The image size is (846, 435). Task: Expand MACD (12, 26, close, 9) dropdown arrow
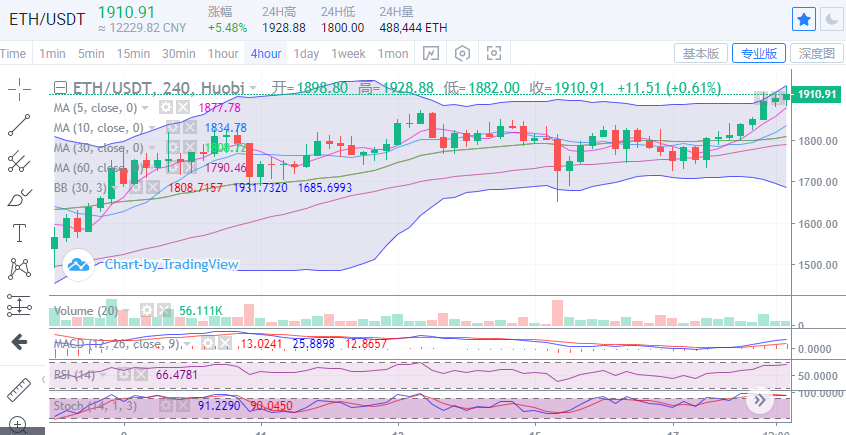(x=188, y=344)
